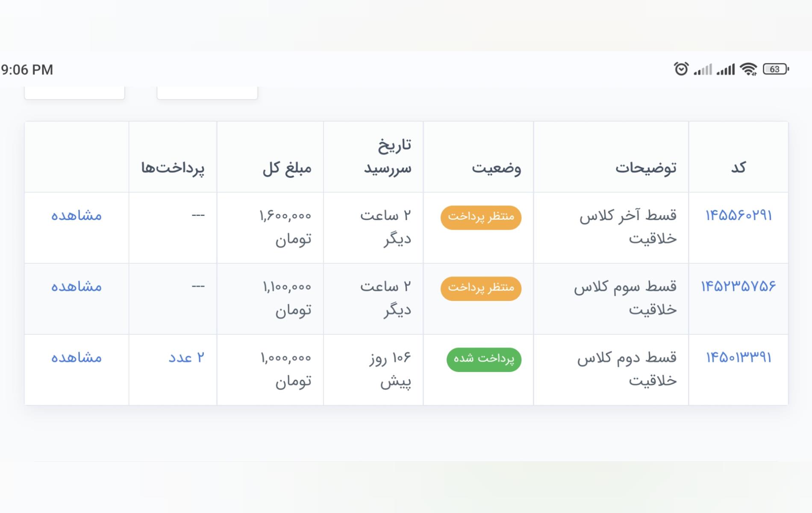Image resolution: width=812 pixels, height=513 pixels.
Task: Click the مبلغ کل column header
Action: pyautogui.click(x=287, y=168)
